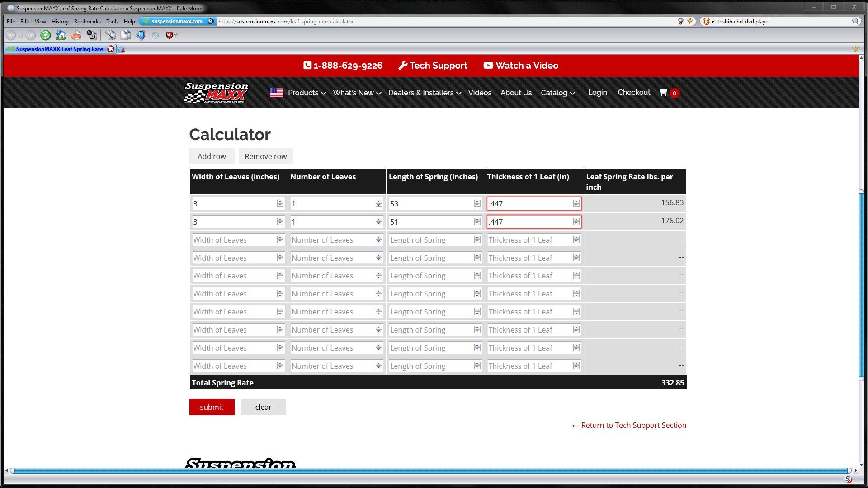Click the copy toolbar icon
This screenshot has height=488, width=868.
(x=126, y=35)
